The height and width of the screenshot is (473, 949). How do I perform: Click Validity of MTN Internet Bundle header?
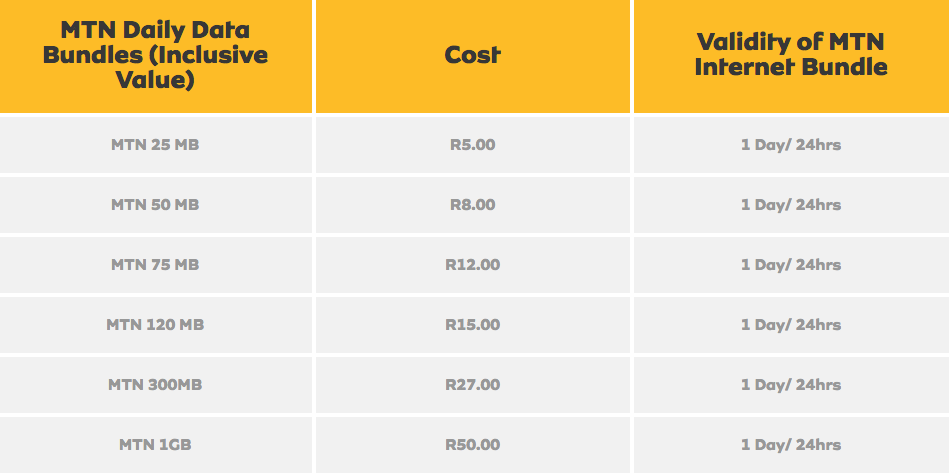[791, 56]
